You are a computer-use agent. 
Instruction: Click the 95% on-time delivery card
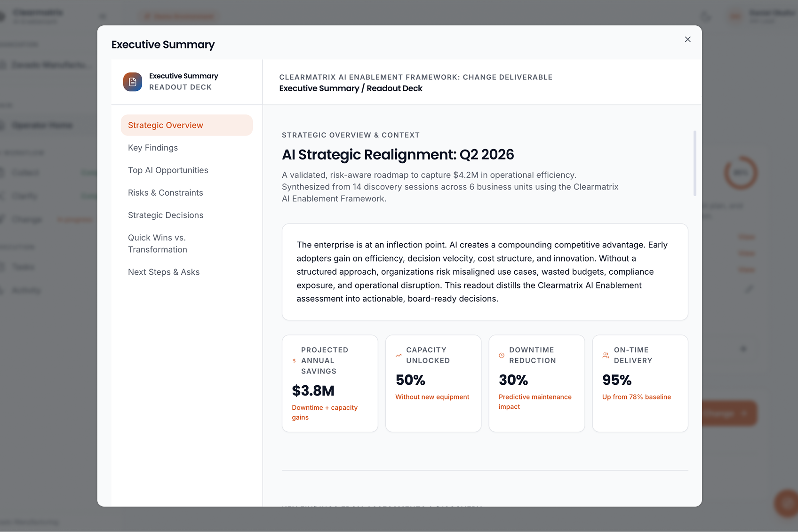coord(640,383)
